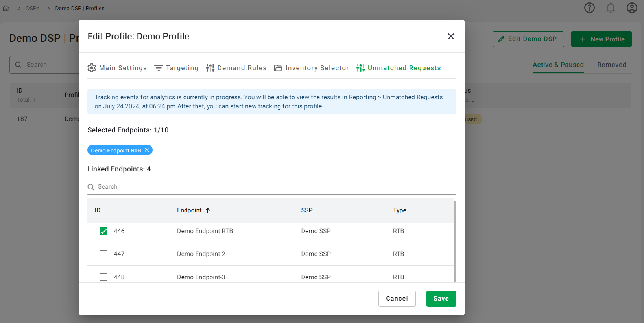Open the Targeting tab
This screenshot has width=644, height=323.
(176, 68)
